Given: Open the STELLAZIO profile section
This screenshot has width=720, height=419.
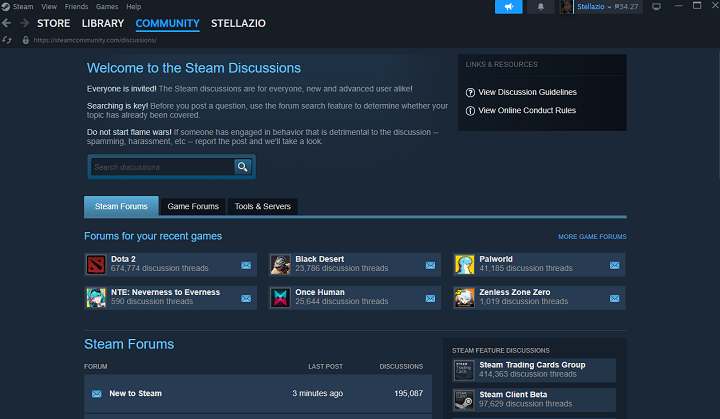Looking at the screenshot, I should [238, 23].
